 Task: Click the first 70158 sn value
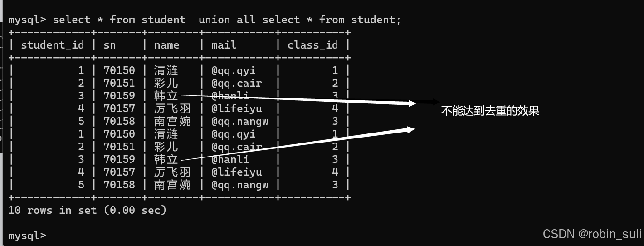[119, 121]
